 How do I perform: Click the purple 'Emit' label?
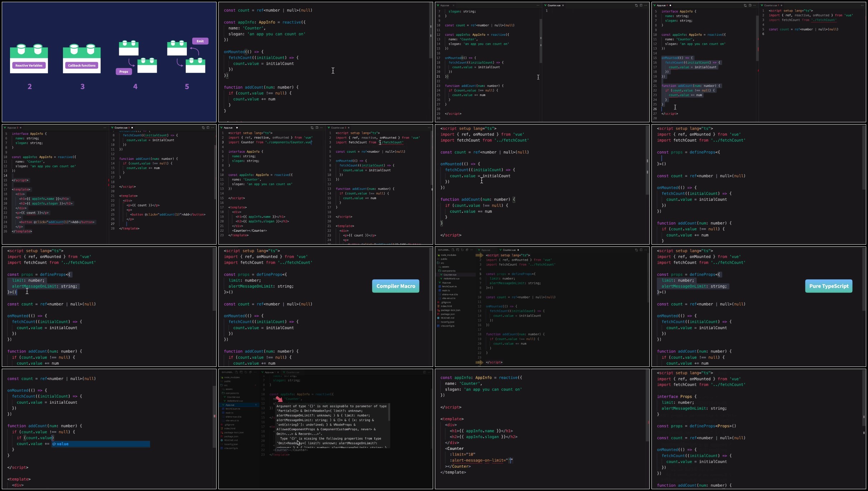pyautogui.click(x=200, y=41)
